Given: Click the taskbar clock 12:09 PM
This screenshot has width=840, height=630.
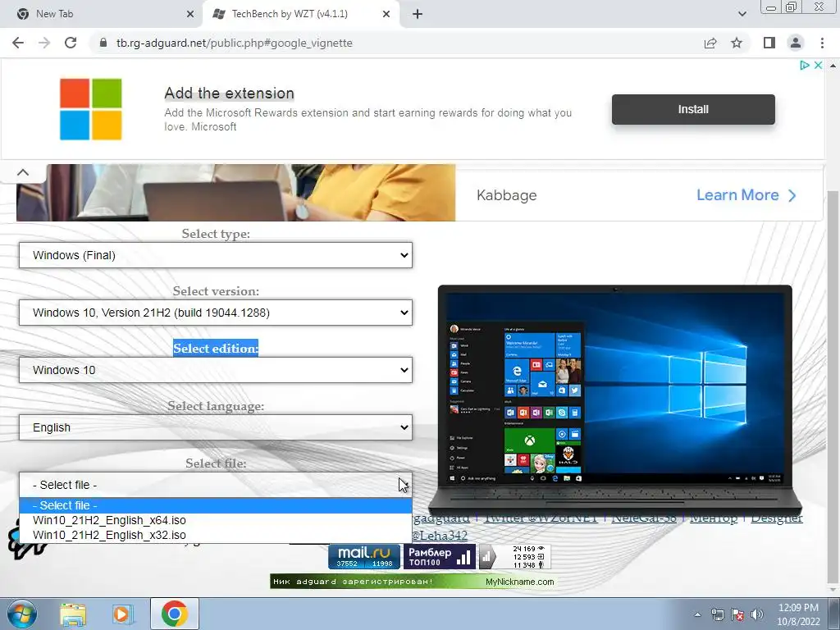Looking at the screenshot, I should pos(798,614).
